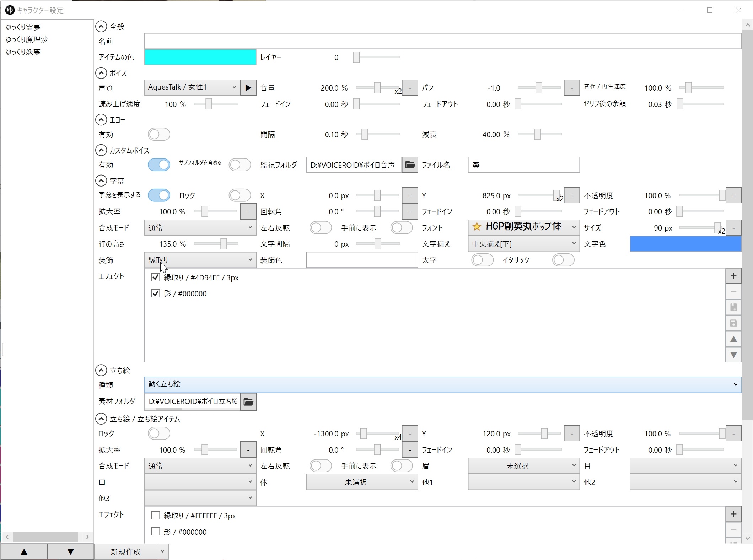The image size is (753, 560).
Task: Reset the 立ち絵 不透明度 value
Action: point(733,434)
